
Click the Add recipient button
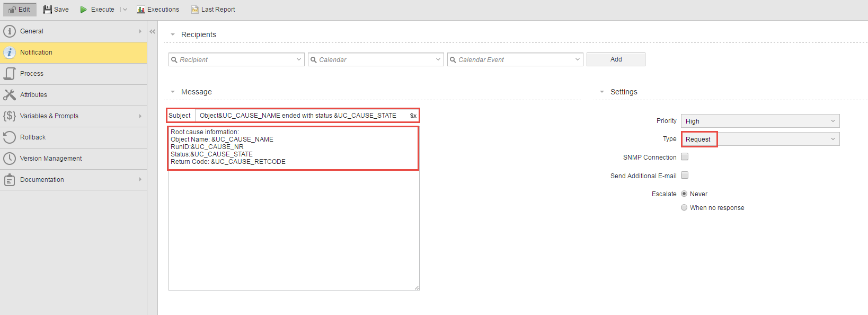(616, 59)
